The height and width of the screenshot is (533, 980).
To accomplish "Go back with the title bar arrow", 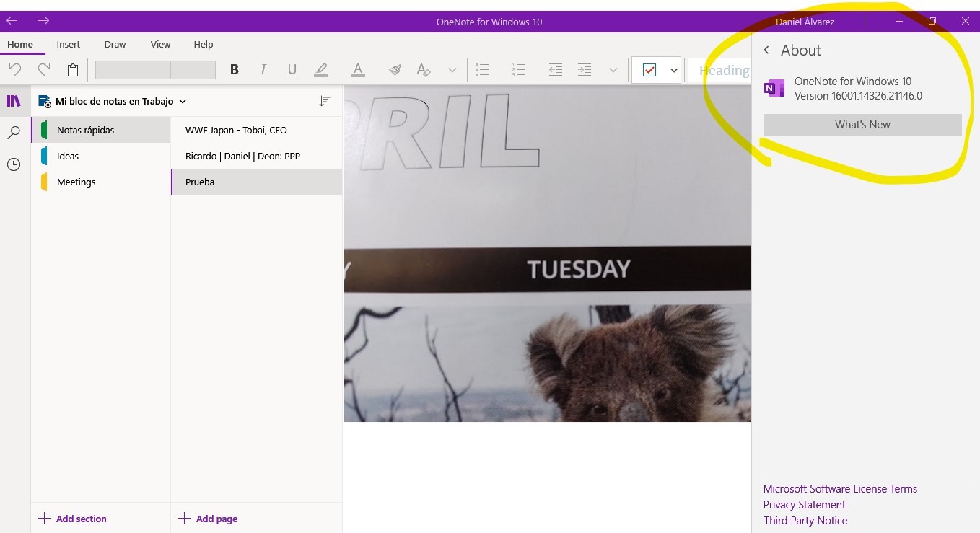I will pos(12,21).
